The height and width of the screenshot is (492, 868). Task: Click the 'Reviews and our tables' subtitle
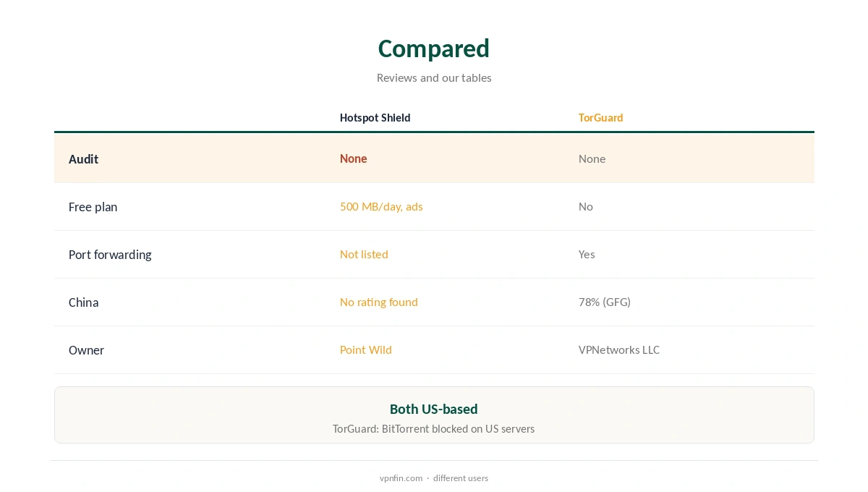pyautogui.click(x=434, y=77)
